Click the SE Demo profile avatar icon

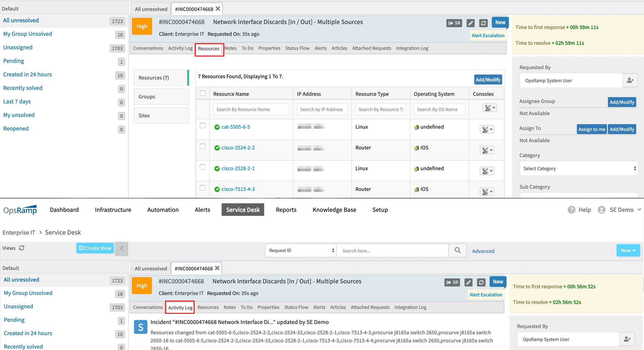601,210
